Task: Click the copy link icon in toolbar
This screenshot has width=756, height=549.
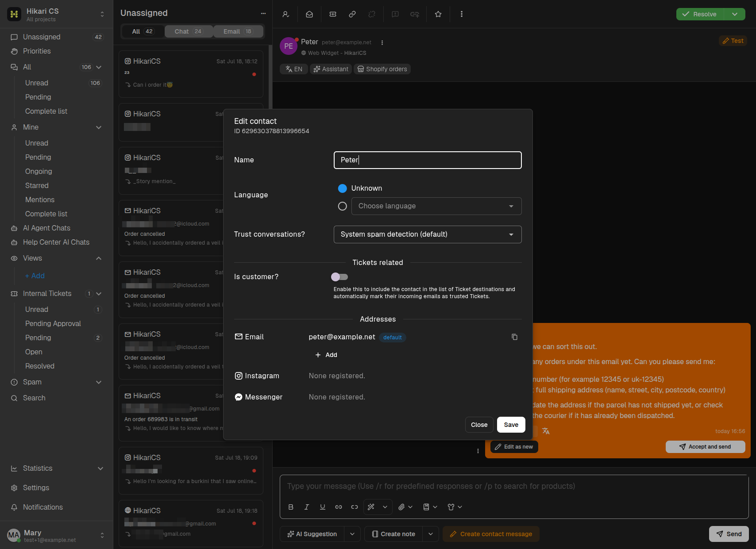Action: [x=352, y=14]
